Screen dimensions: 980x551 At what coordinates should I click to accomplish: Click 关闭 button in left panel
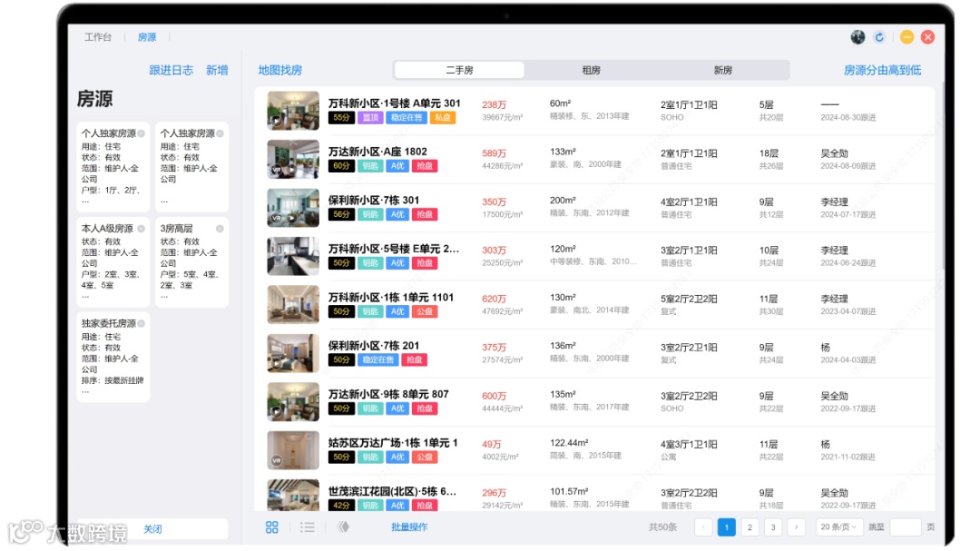152,529
